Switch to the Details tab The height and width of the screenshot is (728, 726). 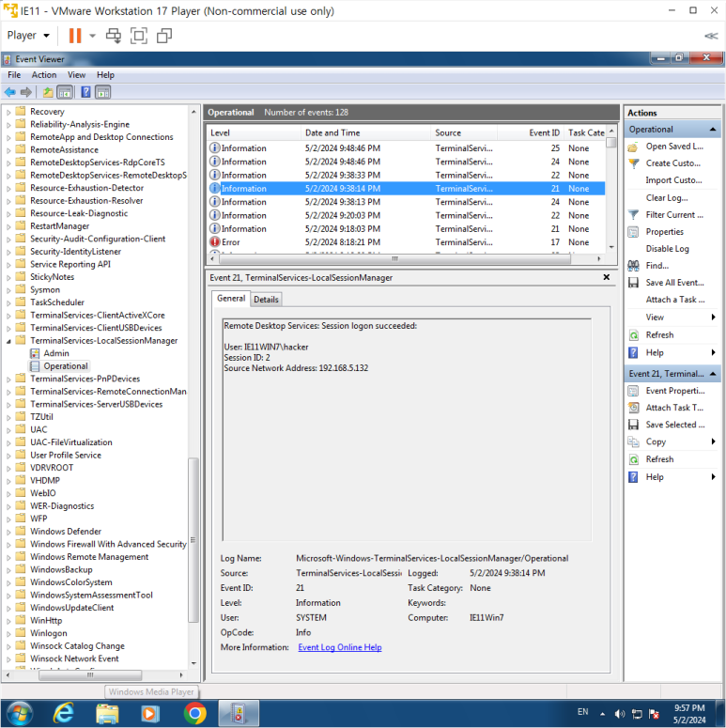pos(266,300)
